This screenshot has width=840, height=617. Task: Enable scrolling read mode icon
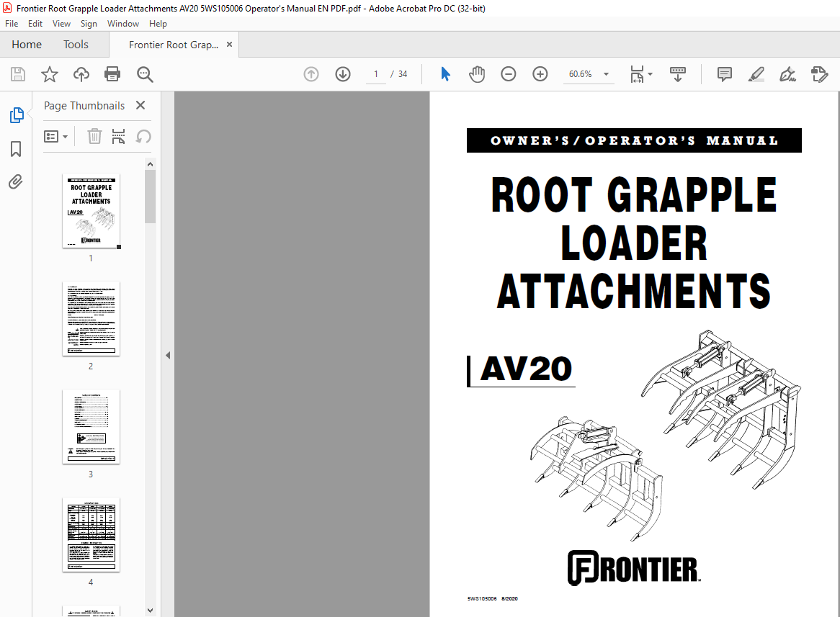pos(678,74)
